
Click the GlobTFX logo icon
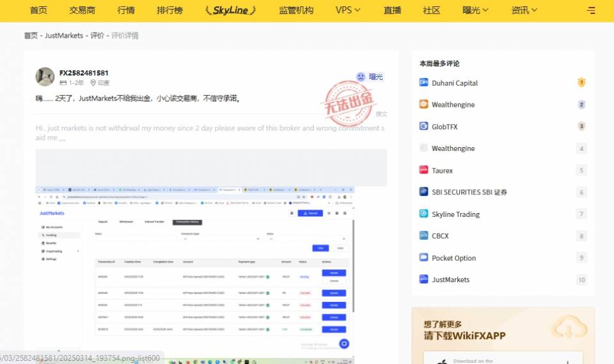coord(423,126)
